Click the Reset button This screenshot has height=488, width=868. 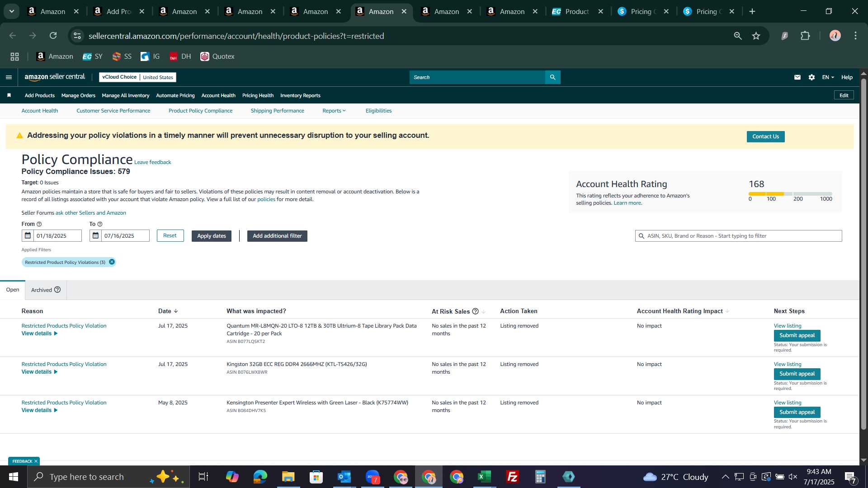point(170,235)
